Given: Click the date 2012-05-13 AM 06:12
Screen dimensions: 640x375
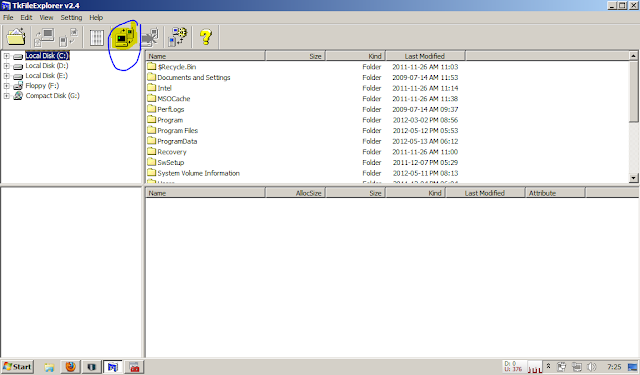Looking at the screenshot, I should pyautogui.click(x=425, y=141).
